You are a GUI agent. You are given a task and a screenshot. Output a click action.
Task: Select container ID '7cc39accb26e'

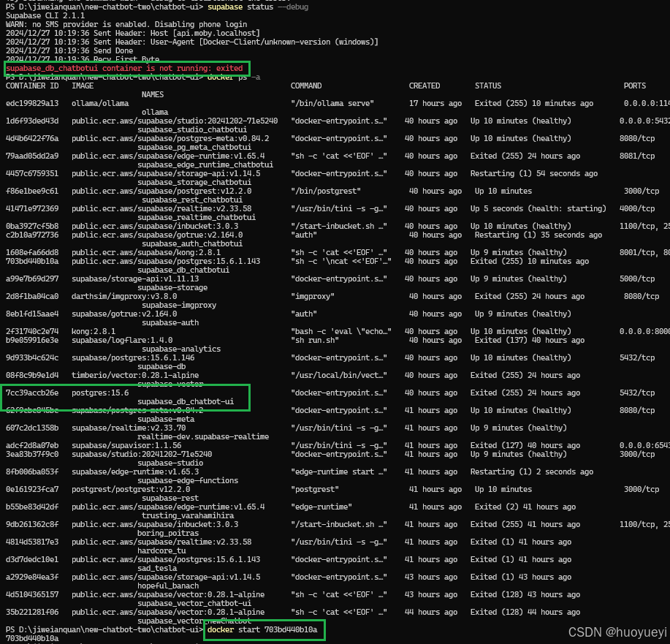click(32, 393)
